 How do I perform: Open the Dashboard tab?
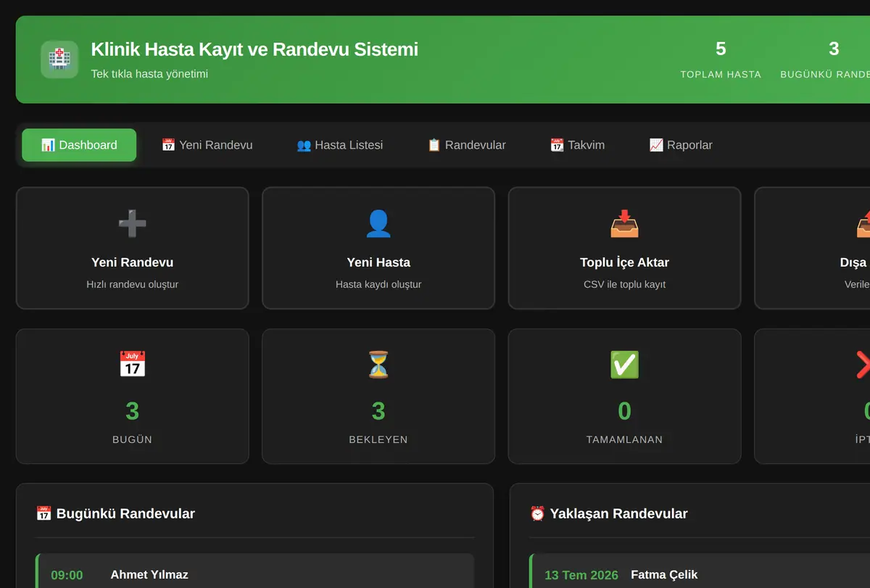pos(79,145)
